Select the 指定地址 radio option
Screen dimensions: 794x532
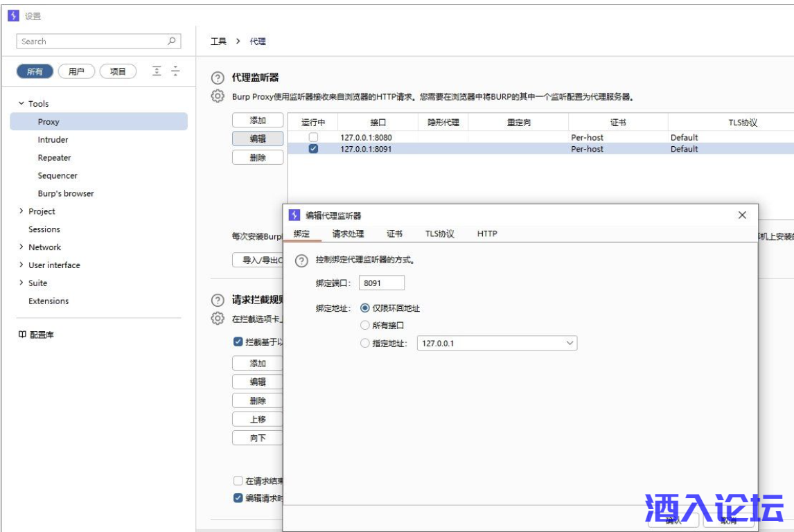click(365, 343)
